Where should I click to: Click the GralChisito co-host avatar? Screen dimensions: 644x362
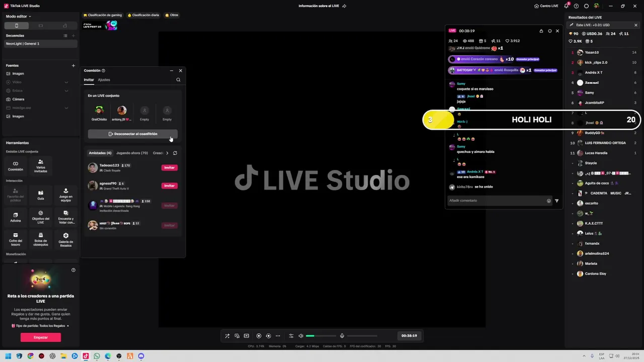pyautogui.click(x=99, y=110)
